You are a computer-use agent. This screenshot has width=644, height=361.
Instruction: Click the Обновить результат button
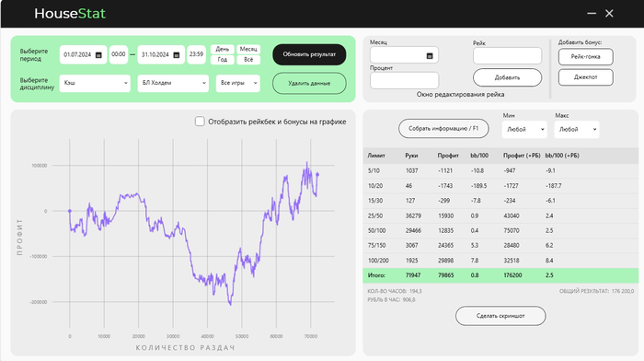309,54
